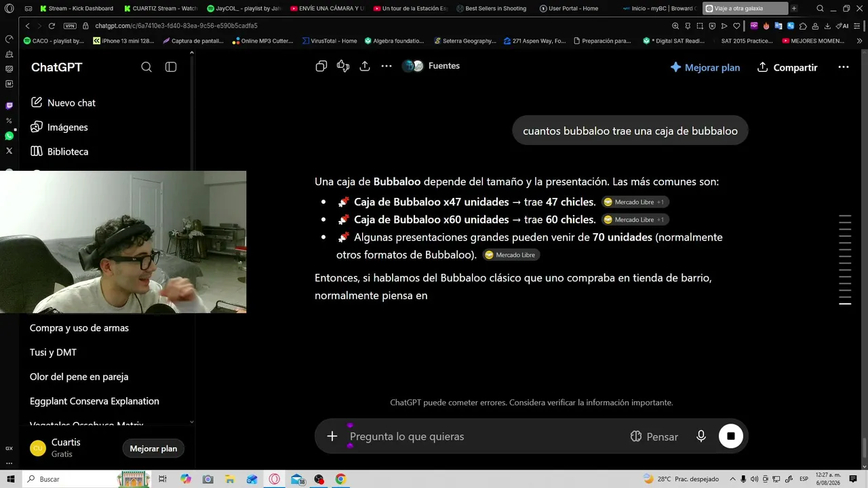The image size is (868, 488).
Task: Switch to the 'Stream - Kick Dashboard' tab
Action: 77,9
